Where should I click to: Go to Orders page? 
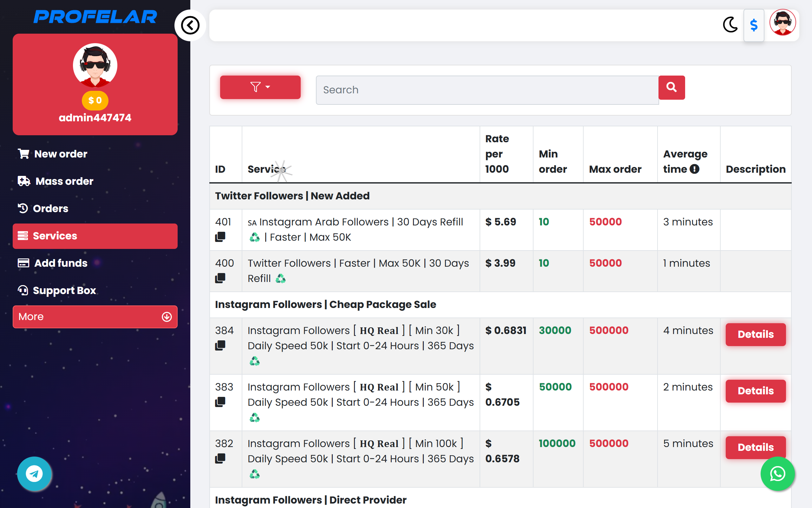[95, 208]
